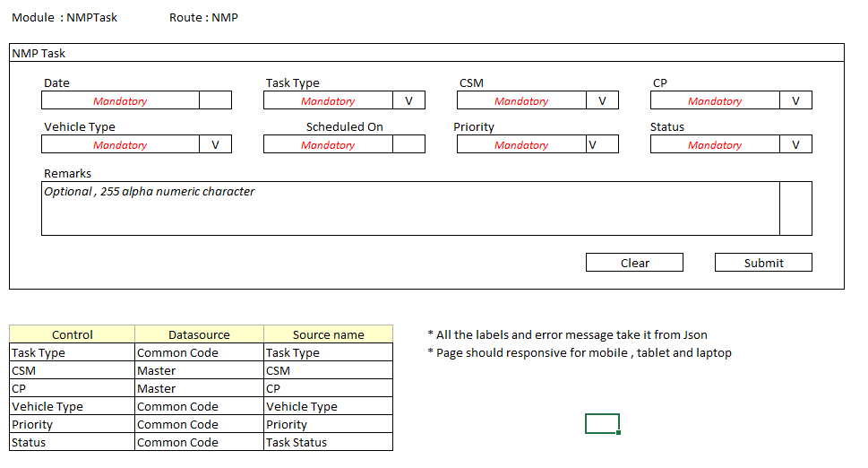
Task: Open the Task Type dropdown arrow
Action: tap(408, 100)
